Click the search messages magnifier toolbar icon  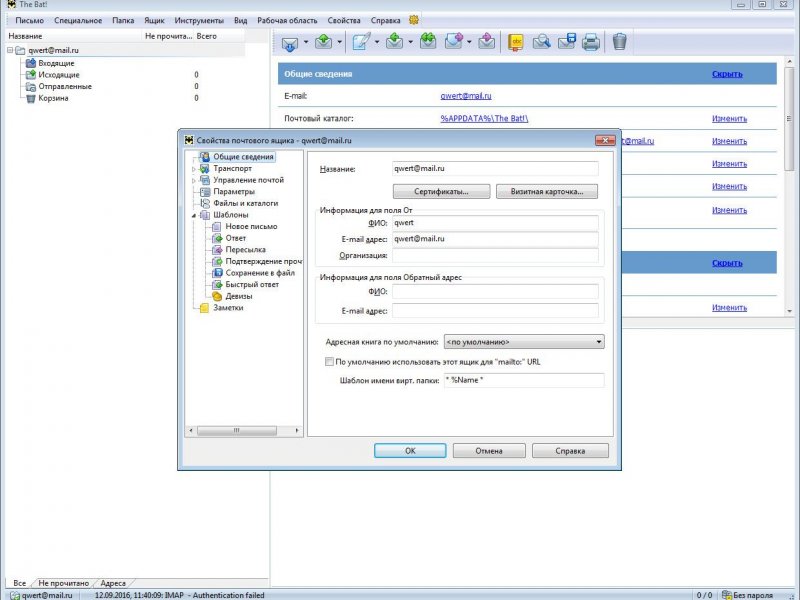tap(541, 41)
